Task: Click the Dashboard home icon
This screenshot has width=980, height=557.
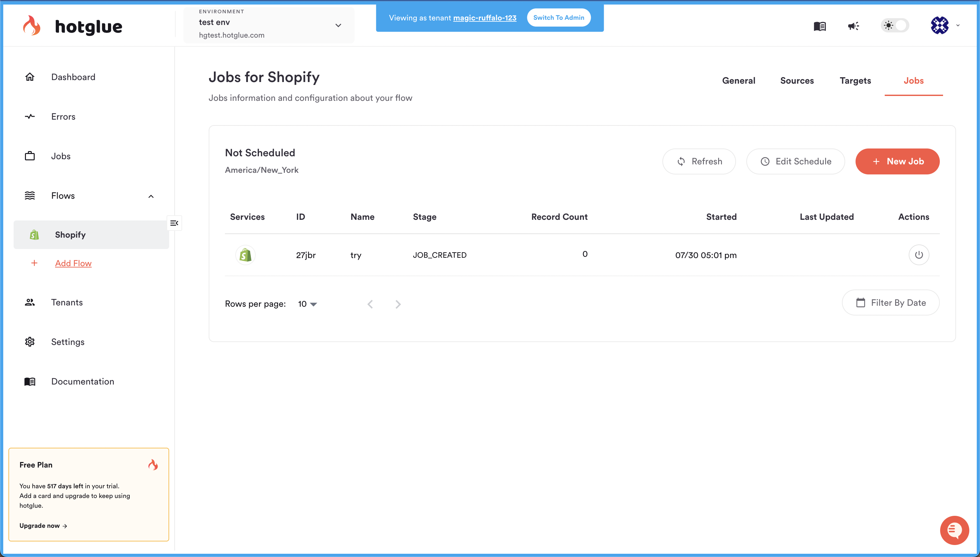Action: click(x=30, y=77)
